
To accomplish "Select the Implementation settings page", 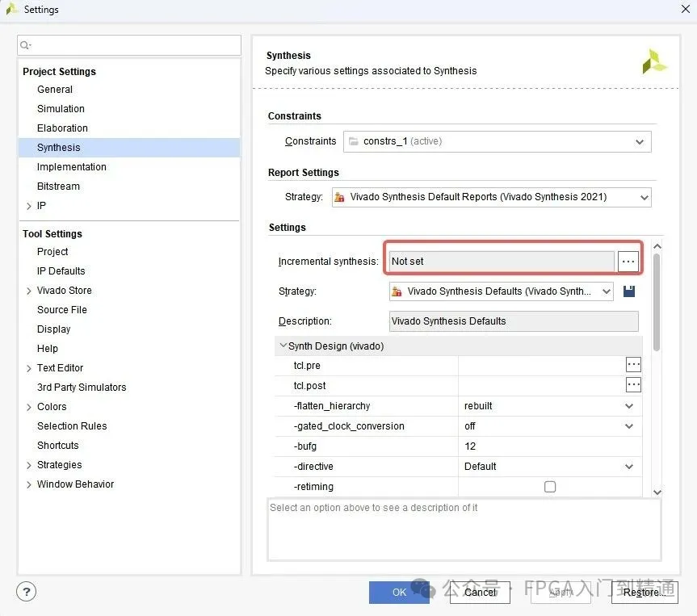I will [x=72, y=167].
